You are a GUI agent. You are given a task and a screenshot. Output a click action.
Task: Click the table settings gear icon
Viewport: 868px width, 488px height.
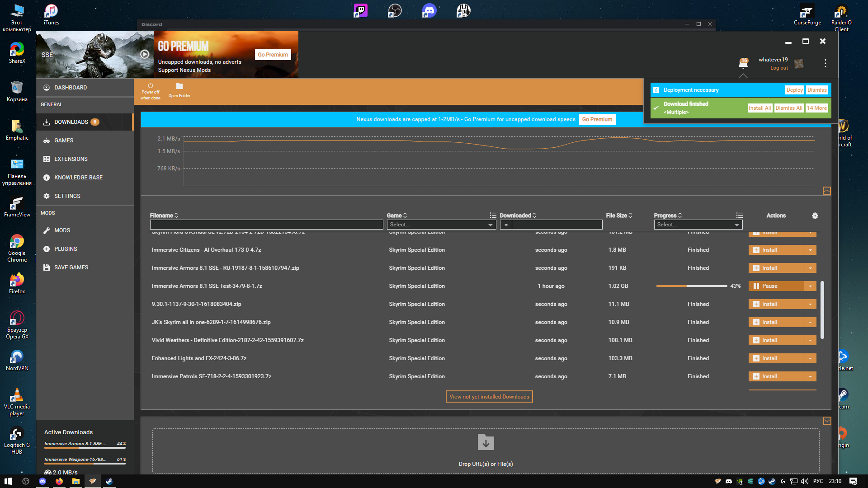[815, 216]
